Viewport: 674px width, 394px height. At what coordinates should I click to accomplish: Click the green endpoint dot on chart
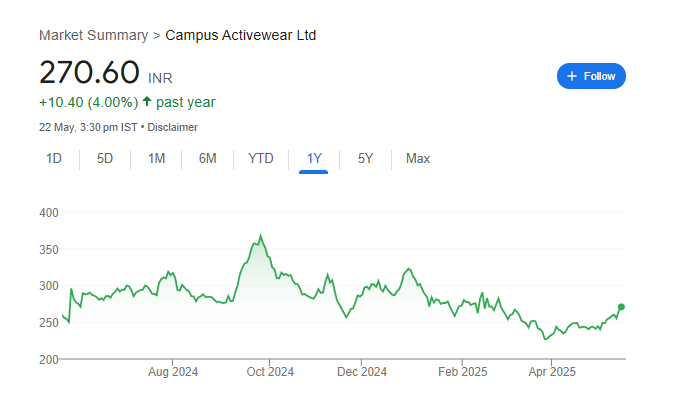click(x=621, y=307)
